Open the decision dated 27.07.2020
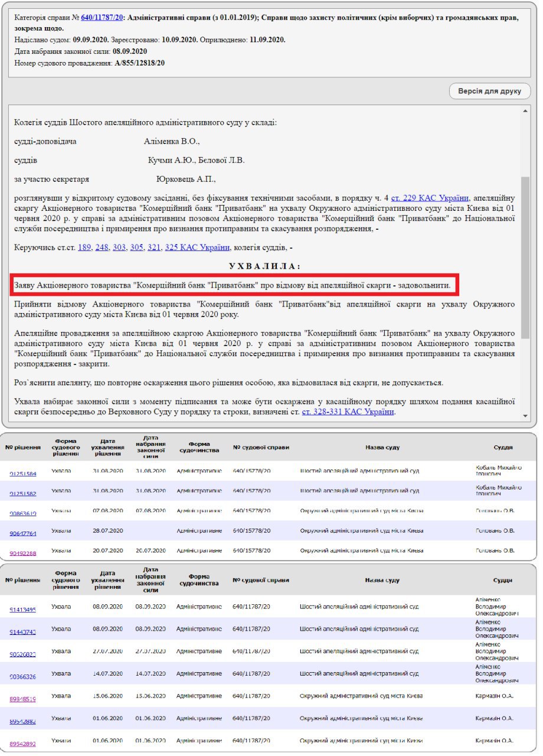543x756 pixels. pyautogui.click(x=23, y=654)
